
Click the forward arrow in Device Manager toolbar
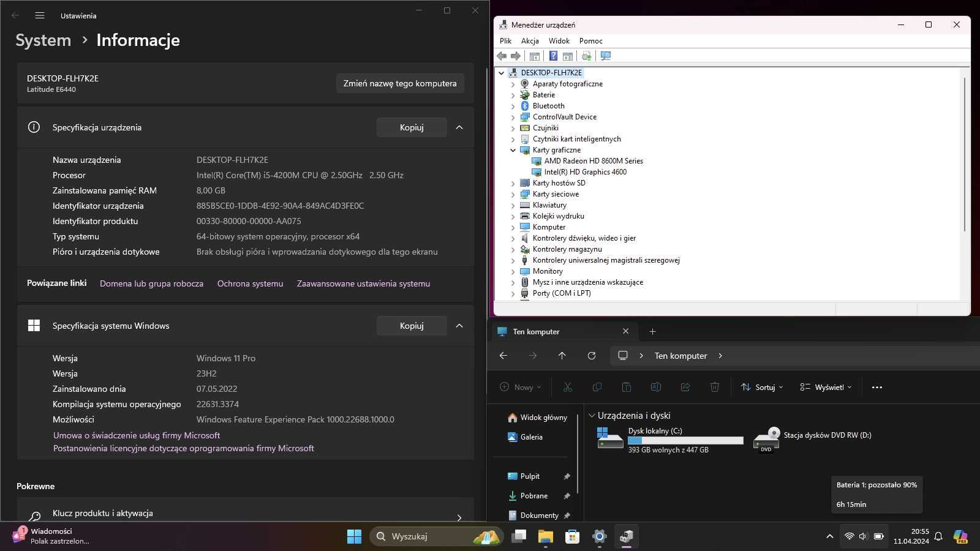(516, 56)
